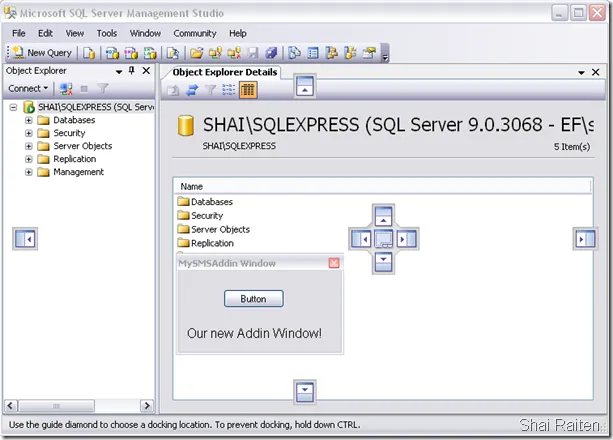Click Object Explorer scroll left arrow
This screenshot has height=440, width=613.
10,406
